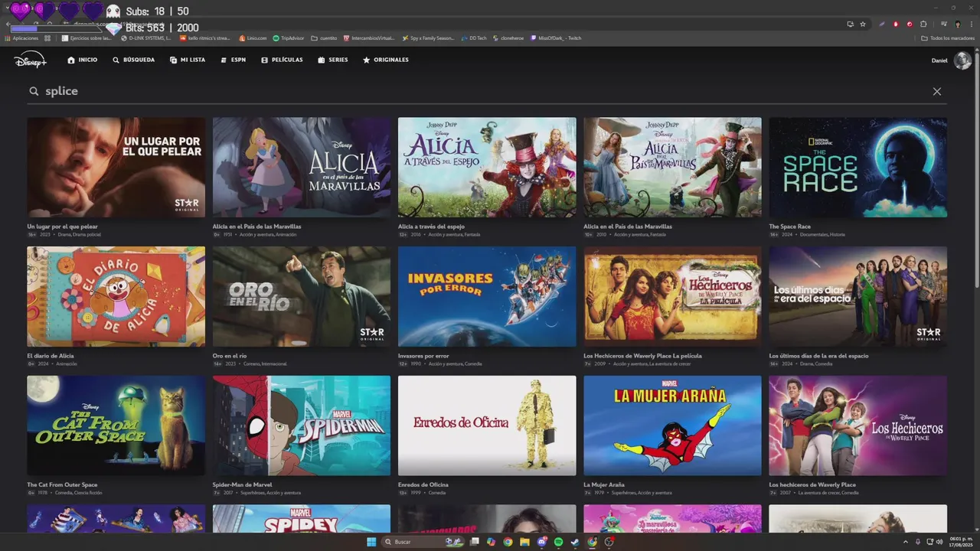The height and width of the screenshot is (551, 980).
Task: Go to Inicio in the navigation bar
Action: pos(83,60)
